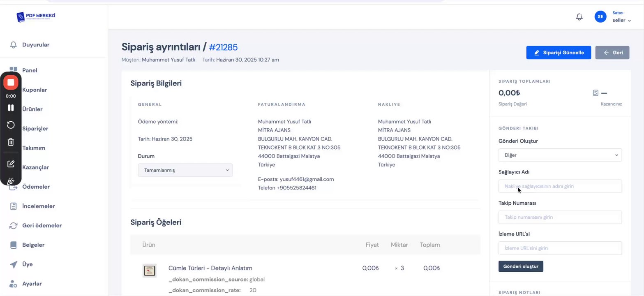
Task: Pause the recording
Action: pyautogui.click(x=11, y=108)
